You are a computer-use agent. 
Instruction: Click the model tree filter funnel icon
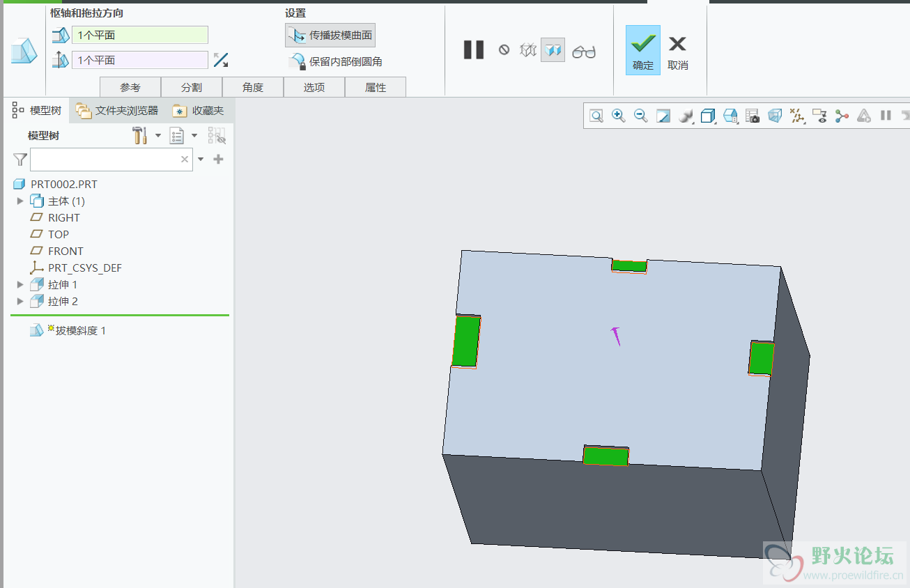click(x=20, y=160)
